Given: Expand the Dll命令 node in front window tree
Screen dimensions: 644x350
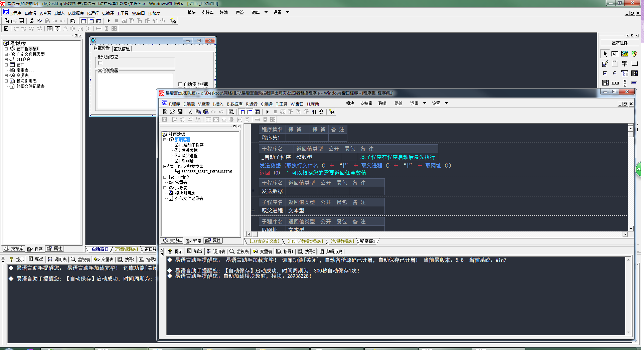Looking at the screenshot, I should tap(165, 177).
